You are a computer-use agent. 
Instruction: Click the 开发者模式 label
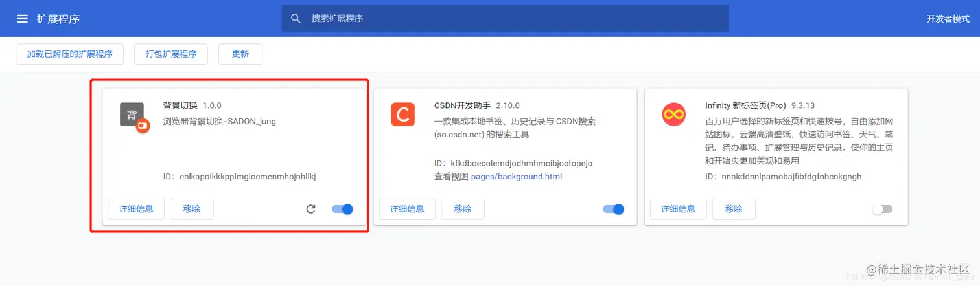click(948, 19)
